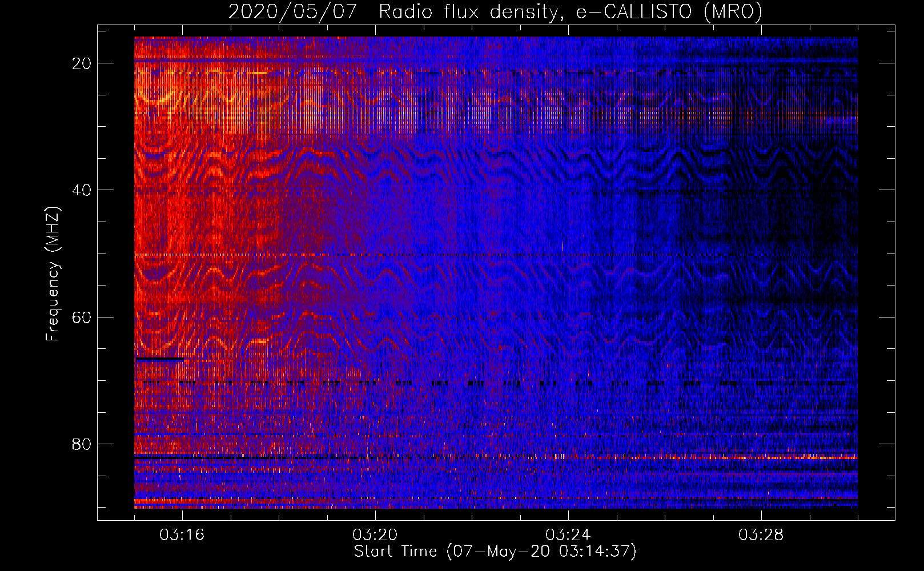Screen dimensions: 924x571
Task: Click the "40" frequency tick label
Action: pos(82,190)
